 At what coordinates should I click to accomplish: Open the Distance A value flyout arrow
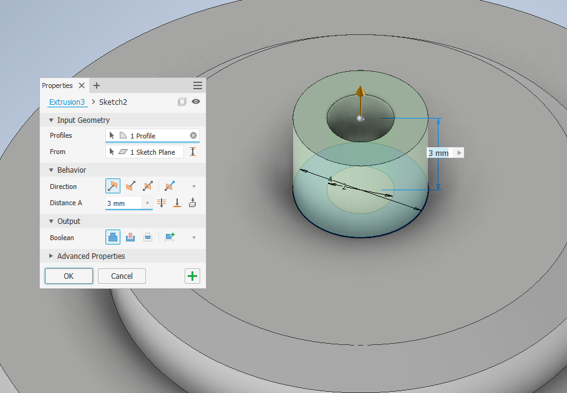(147, 203)
